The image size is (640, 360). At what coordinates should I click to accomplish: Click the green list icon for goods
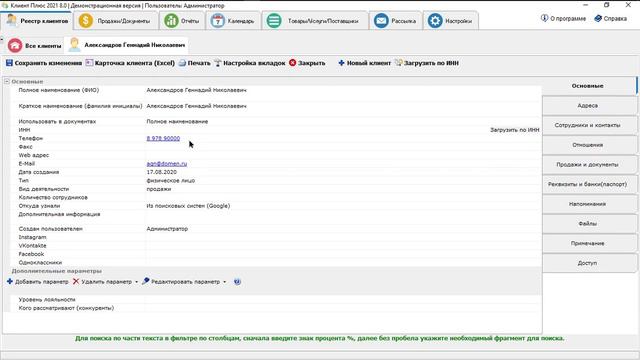pos(274,21)
